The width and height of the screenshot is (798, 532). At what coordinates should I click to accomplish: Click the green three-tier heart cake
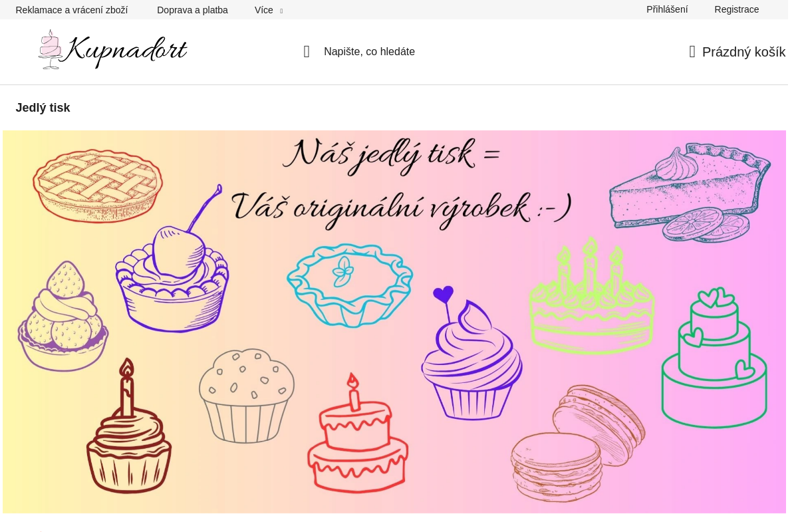click(714, 358)
